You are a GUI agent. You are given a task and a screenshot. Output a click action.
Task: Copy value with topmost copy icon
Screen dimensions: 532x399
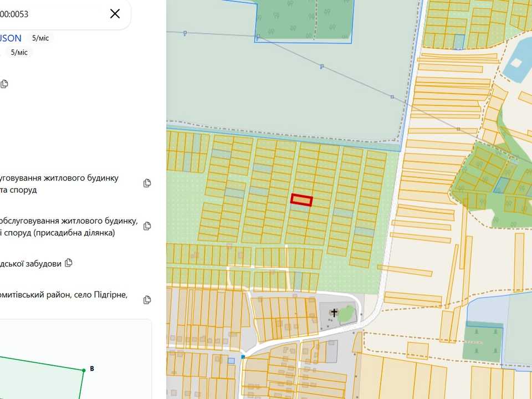[4, 84]
